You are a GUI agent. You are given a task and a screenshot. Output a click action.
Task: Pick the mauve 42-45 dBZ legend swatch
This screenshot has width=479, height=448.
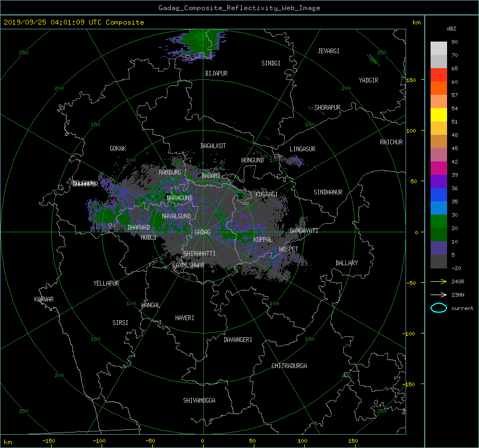tap(439, 154)
